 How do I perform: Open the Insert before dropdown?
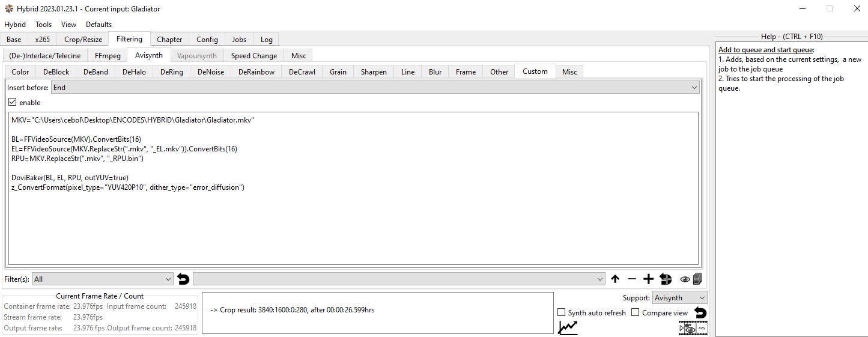coord(375,87)
